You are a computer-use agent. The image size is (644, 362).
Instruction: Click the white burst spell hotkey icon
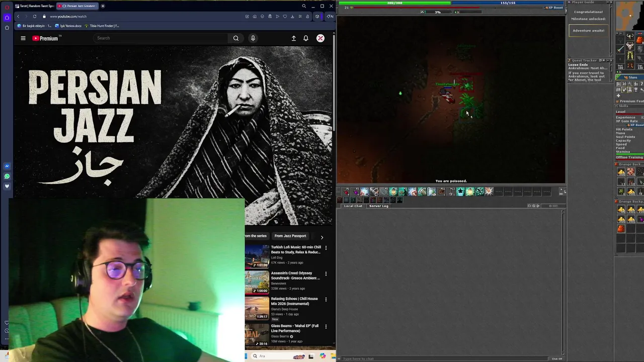pyautogui.click(x=489, y=192)
